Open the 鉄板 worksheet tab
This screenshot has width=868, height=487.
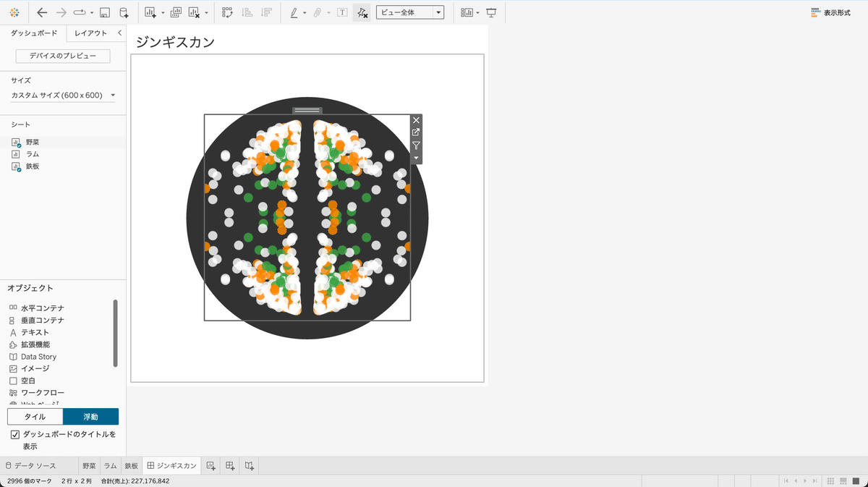click(131, 466)
